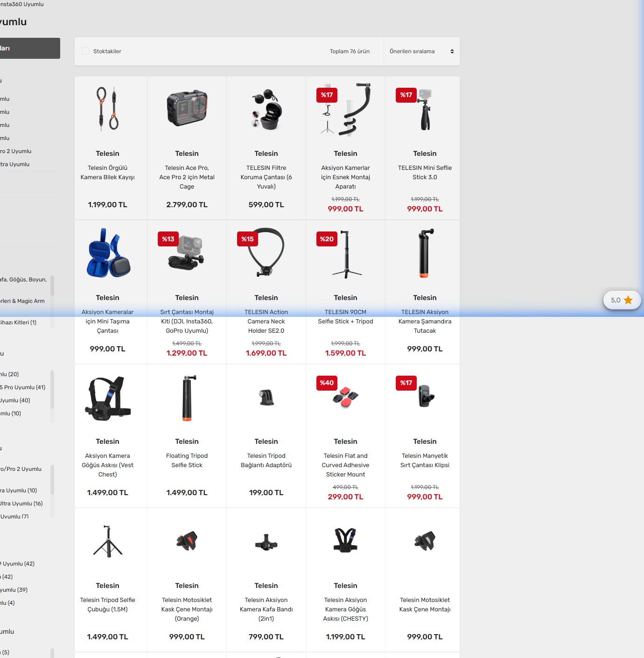View the Flat and Curved Adhesive Mount image
Image resolution: width=644 pixels, height=658 pixels.
(x=346, y=398)
